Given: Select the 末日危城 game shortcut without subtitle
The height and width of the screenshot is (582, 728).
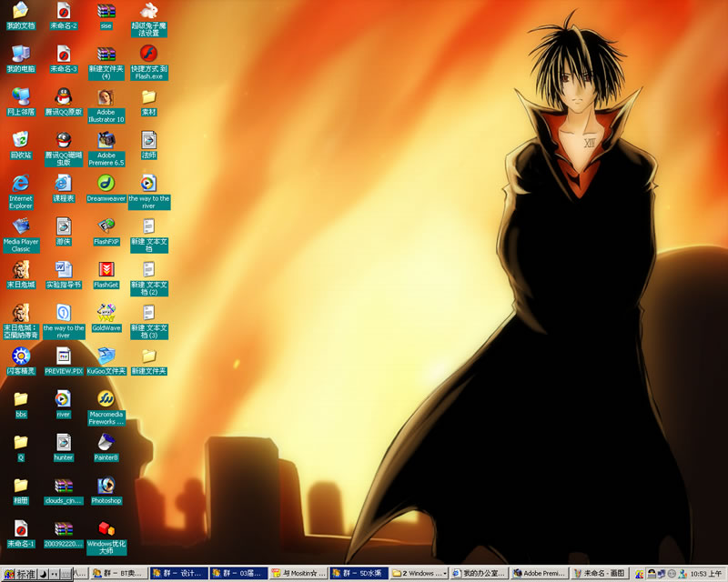Looking at the screenshot, I should [x=20, y=275].
